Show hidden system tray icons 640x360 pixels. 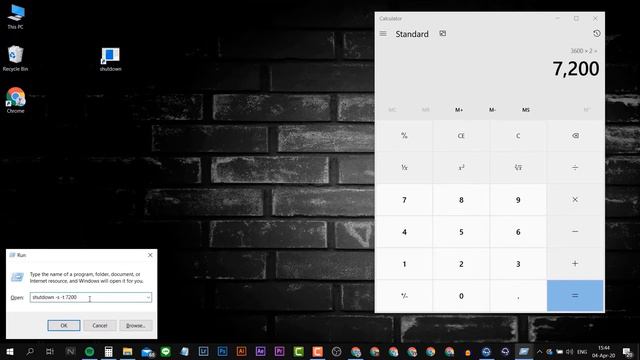pyautogui.click(x=540, y=351)
